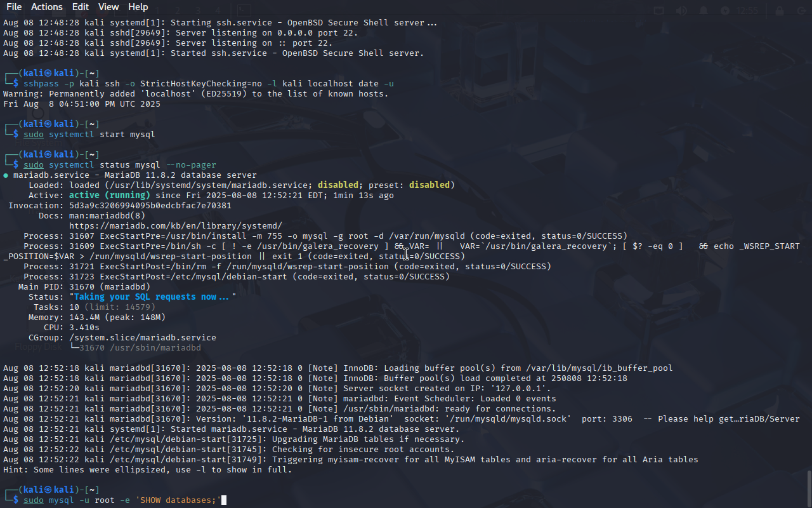Screen dimensions: 812x508
Task: Click the CGroup path '/system.slice/mariadb.service'
Action: click(143, 337)
